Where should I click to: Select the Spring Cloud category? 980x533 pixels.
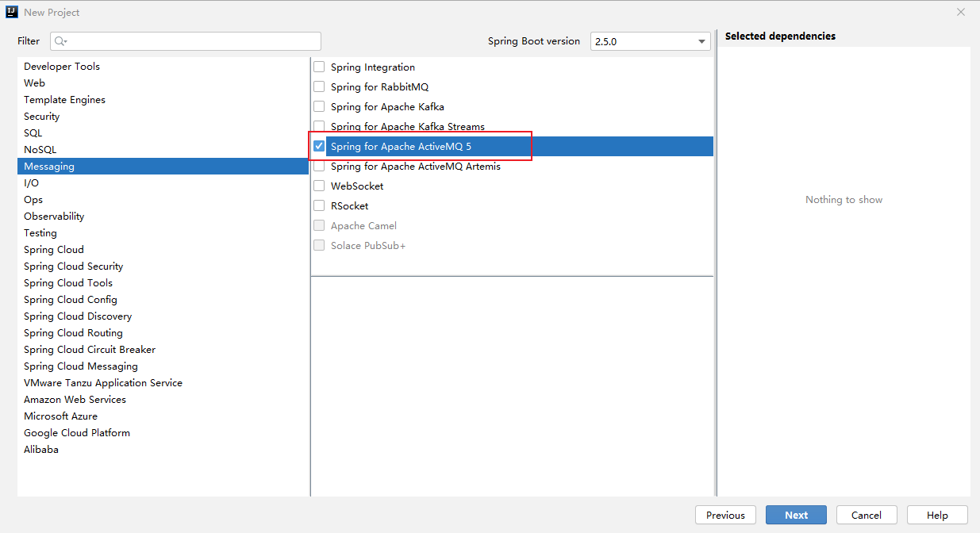point(163,250)
